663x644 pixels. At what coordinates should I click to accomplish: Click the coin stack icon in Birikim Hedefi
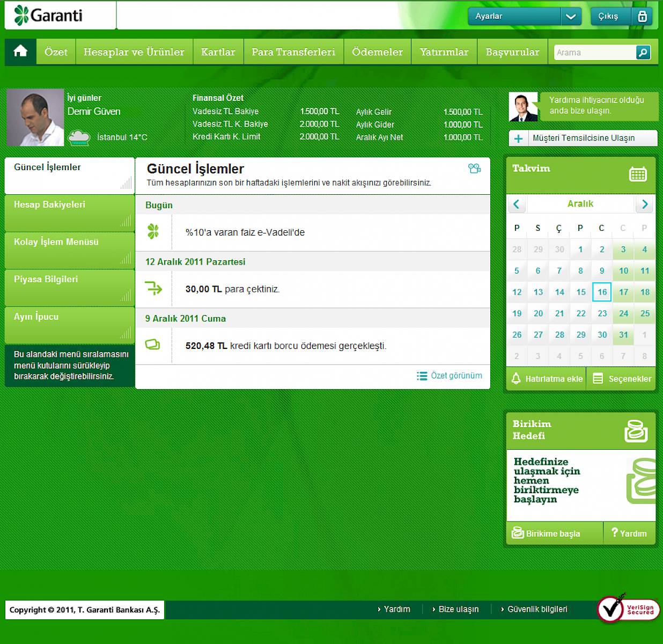pos(636,431)
